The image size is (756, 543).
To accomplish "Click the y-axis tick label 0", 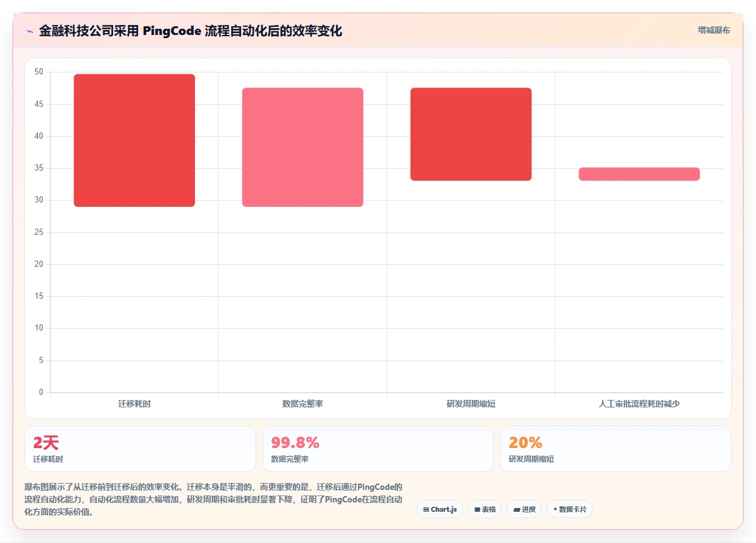I will coord(41,392).
